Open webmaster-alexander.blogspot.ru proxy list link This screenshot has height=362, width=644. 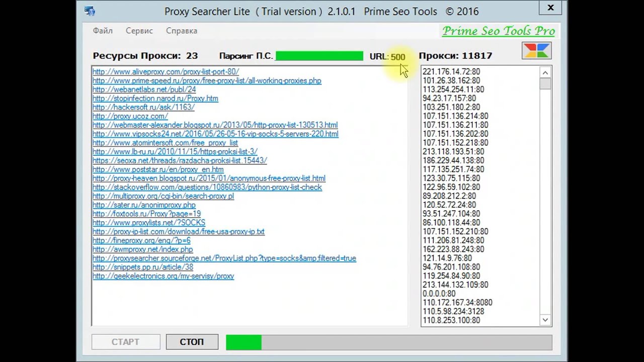[x=215, y=125]
